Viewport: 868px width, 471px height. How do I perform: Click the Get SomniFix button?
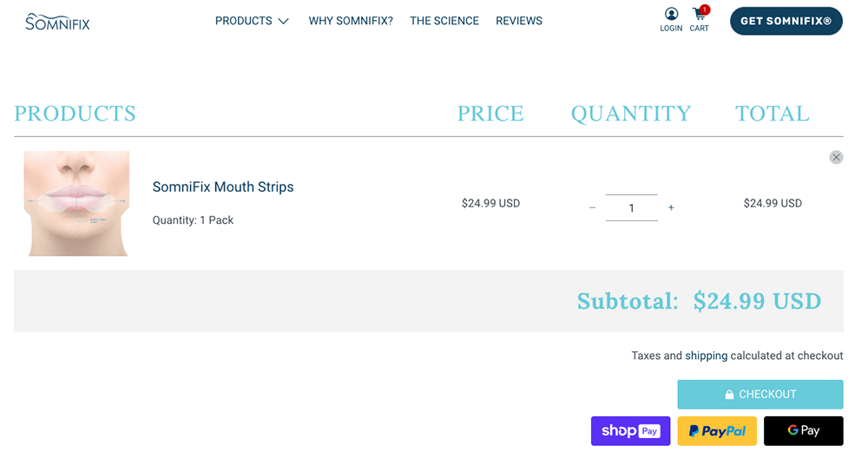(786, 21)
